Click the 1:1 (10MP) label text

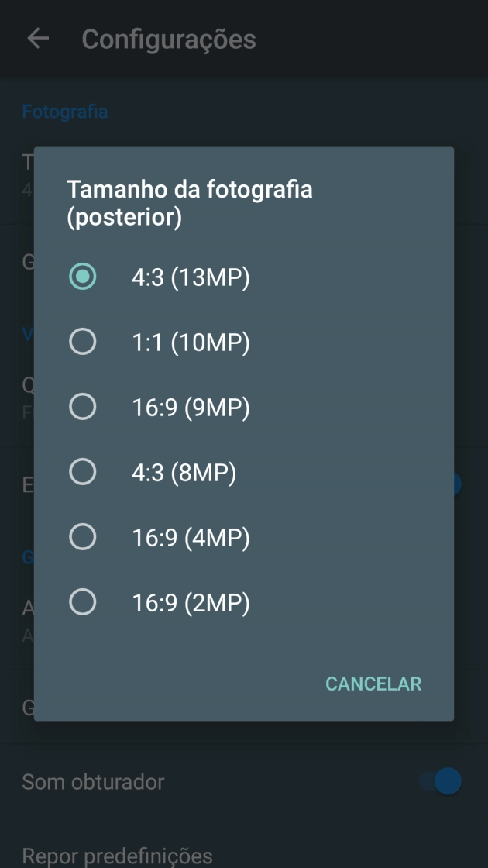(x=191, y=343)
